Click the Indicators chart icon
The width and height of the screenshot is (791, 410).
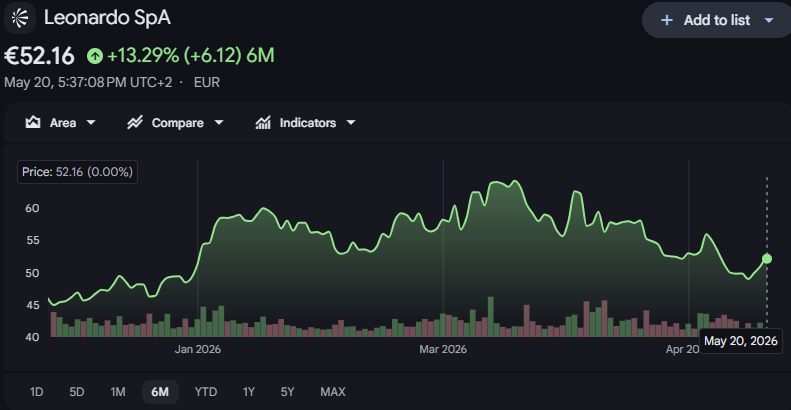pos(263,123)
